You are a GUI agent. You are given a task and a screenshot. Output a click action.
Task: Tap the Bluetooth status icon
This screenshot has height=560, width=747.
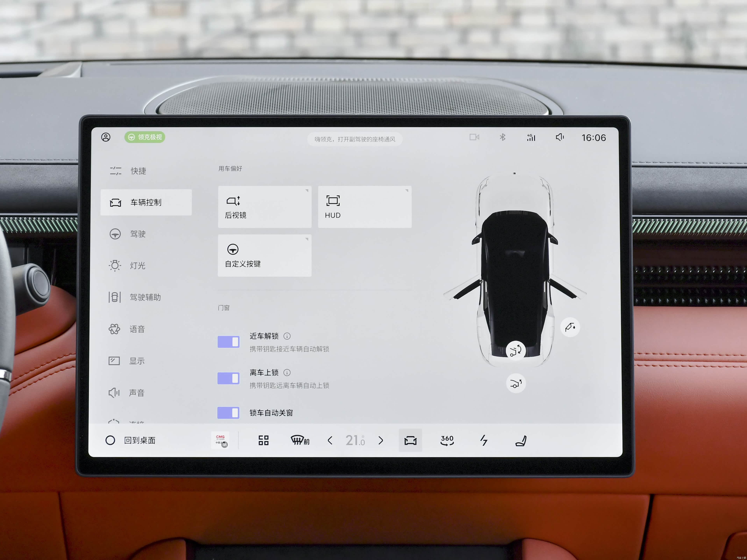(x=502, y=137)
